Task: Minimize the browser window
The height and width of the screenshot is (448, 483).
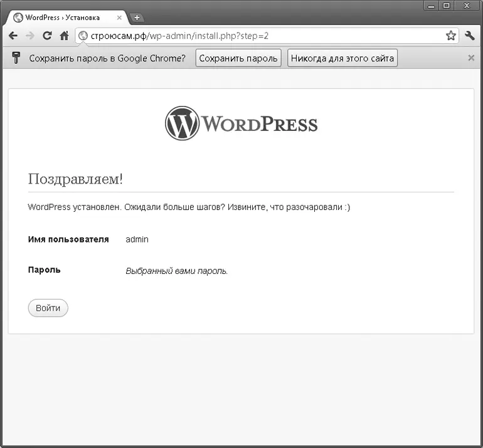Action: (x=432, y=6)
